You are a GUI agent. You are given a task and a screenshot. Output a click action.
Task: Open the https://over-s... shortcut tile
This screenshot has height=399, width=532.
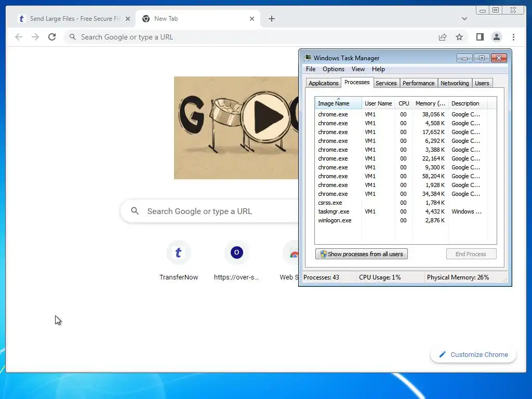click(236, 261)
